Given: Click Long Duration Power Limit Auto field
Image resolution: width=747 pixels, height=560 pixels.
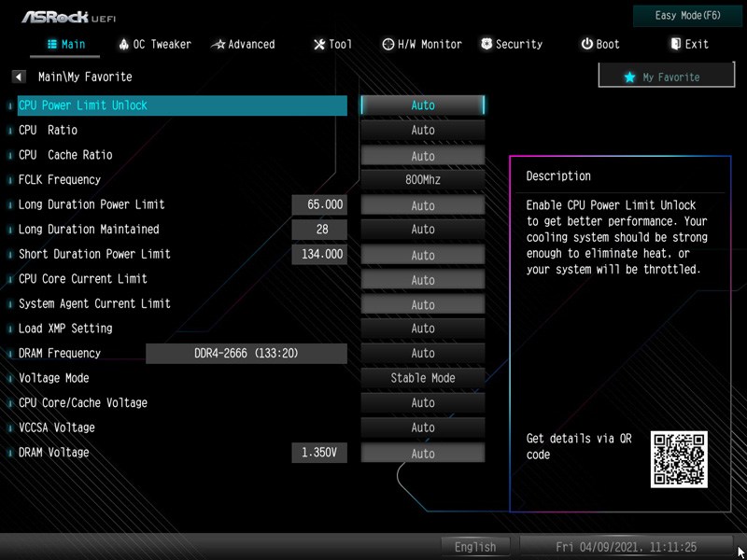Looking at the screenshot, I should click(x=423, y=205).
